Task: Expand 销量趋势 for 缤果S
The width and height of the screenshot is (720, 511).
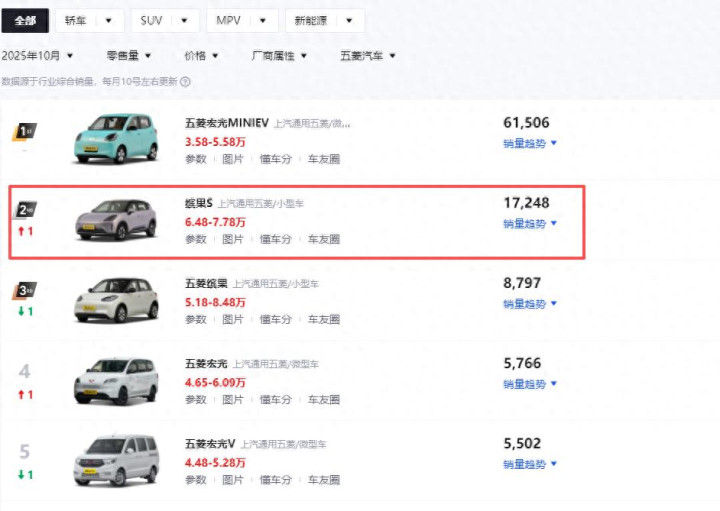Action: point(530,223)
